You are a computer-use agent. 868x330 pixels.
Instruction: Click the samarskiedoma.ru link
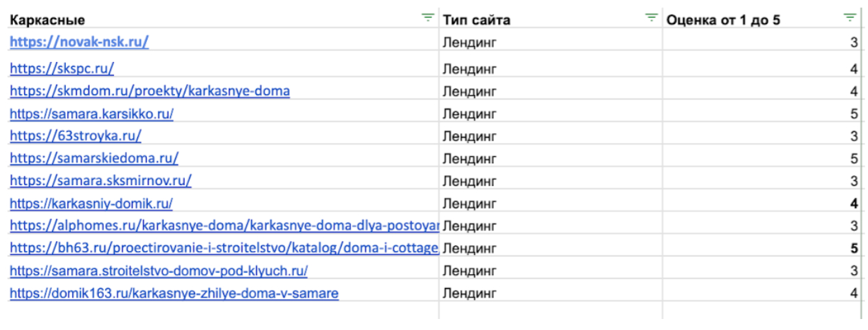(x=94, y=159)
